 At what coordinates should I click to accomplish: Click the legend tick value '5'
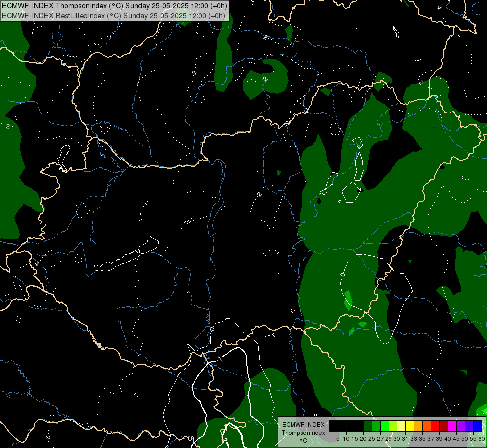338,439
